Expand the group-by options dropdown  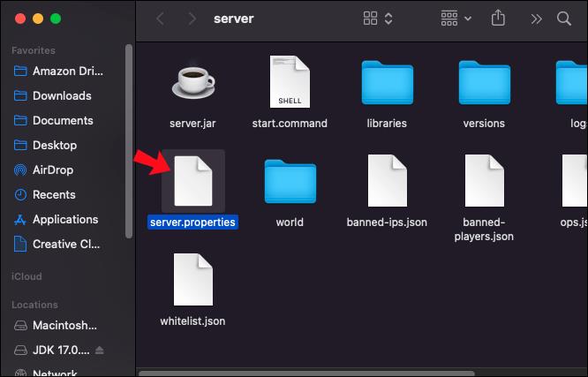pyautogui.click(x=456, y=19)
